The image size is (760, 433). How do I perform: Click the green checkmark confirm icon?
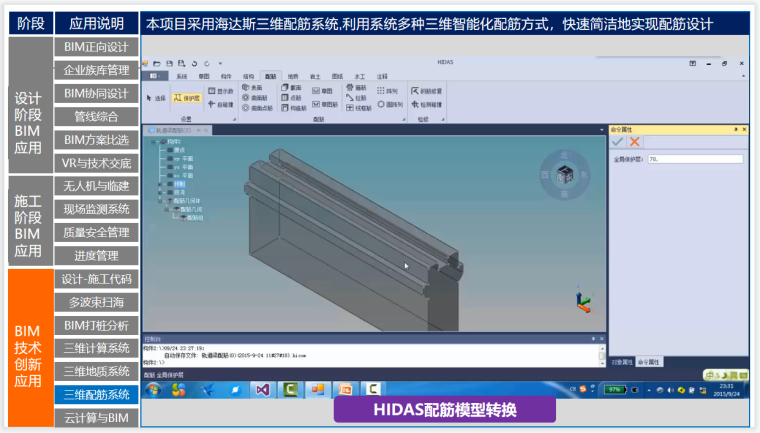617,142
